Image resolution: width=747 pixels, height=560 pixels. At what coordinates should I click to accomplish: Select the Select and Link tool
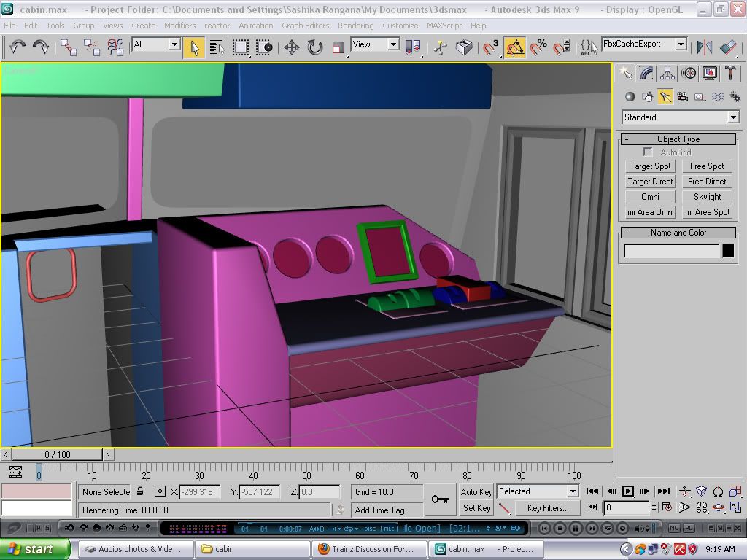click(x=69, y=47)
